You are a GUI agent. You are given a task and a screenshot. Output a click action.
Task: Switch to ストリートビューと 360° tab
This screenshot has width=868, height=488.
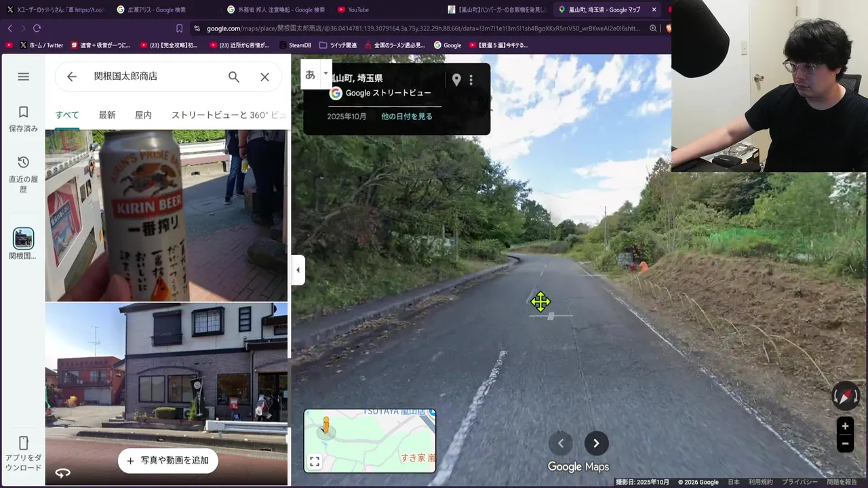coord(228,115)
